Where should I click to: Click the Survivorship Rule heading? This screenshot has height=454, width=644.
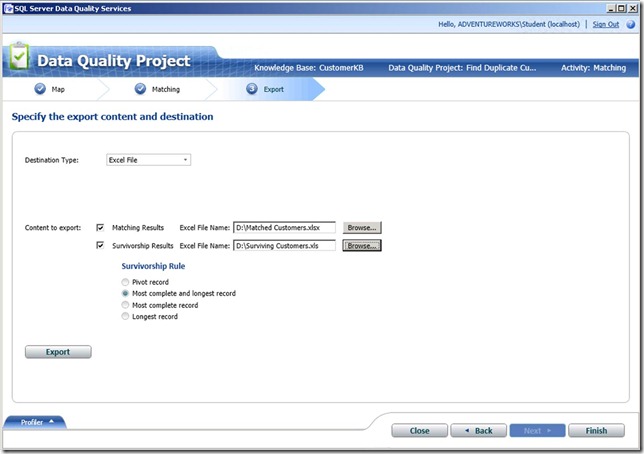pyautogui.click(x=153, y=266)
